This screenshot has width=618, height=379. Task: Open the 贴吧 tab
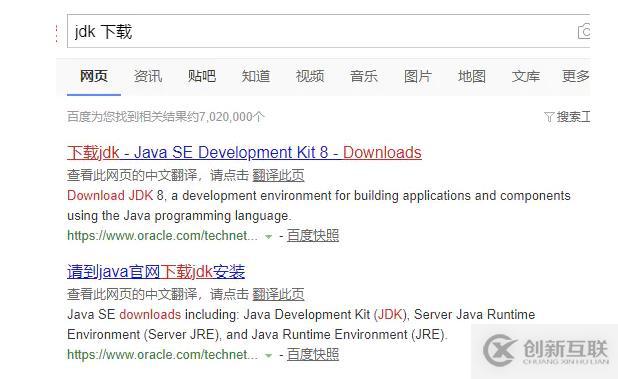click(x=202, y=76)
